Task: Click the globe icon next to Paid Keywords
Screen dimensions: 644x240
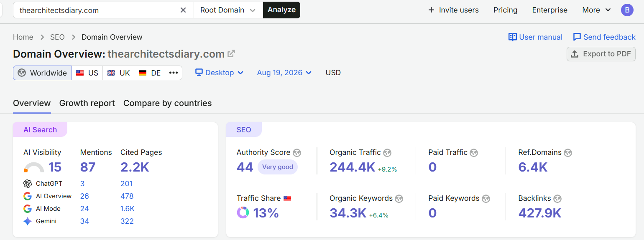Action: tap(486, 199)
